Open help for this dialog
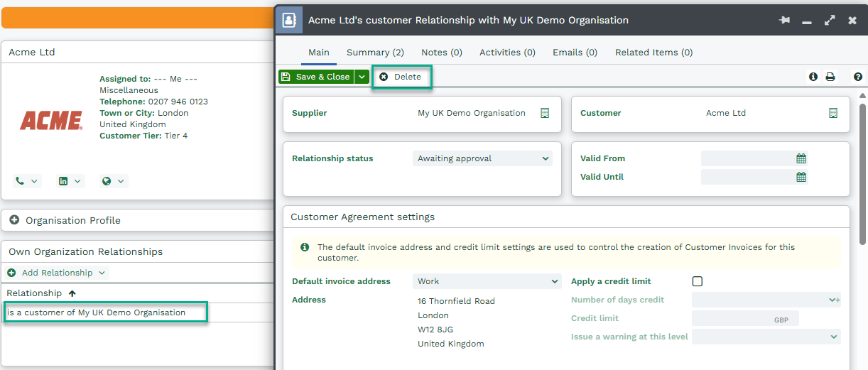Viewport: 868px width, 370px height. tap(858, 77)
